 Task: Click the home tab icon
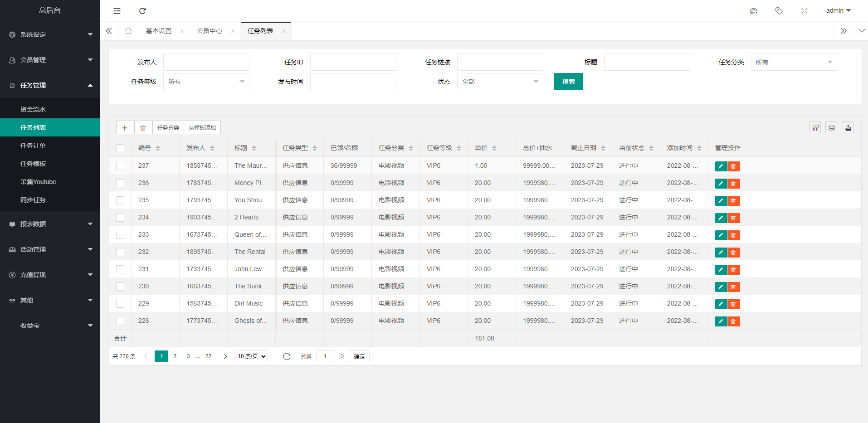coord(128,31)
